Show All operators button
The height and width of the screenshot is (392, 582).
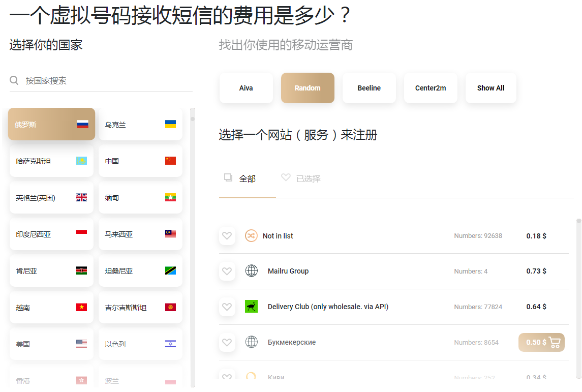(491, 88)
